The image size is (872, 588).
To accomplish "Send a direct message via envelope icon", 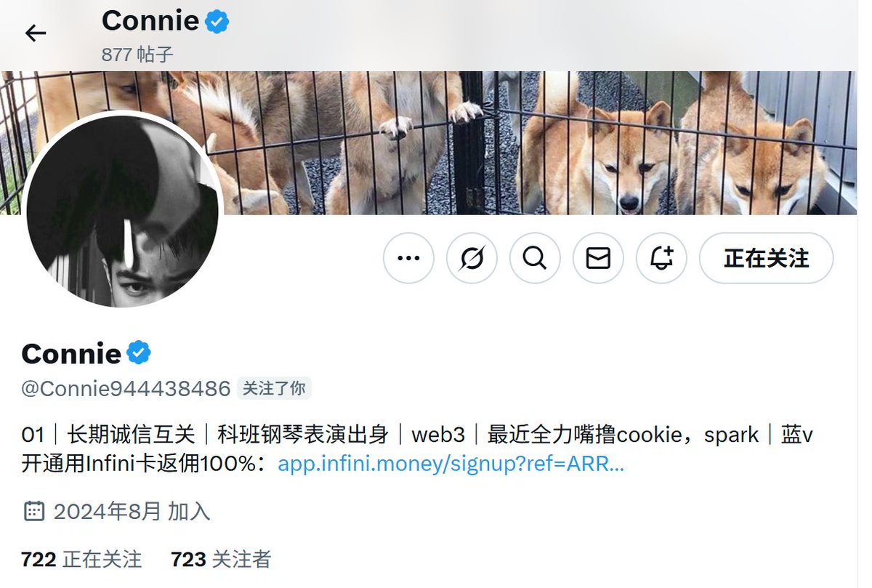I will click(x=598, y=258).
